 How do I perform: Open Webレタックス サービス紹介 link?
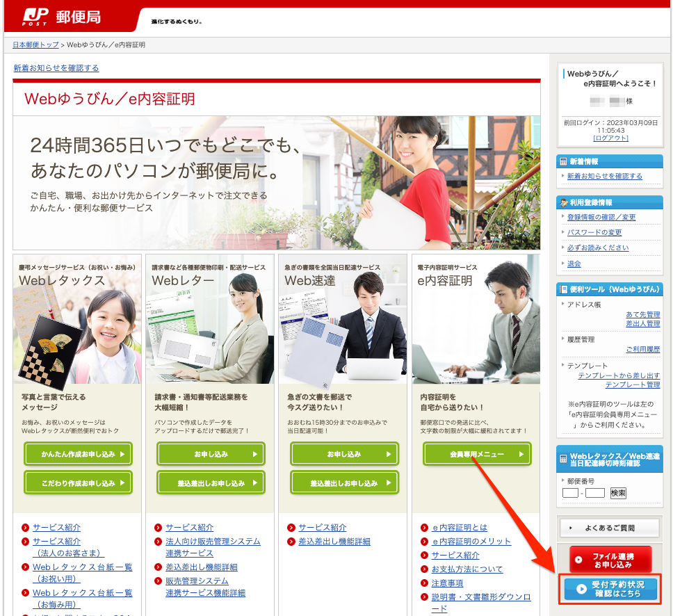(x=56, y=528)
